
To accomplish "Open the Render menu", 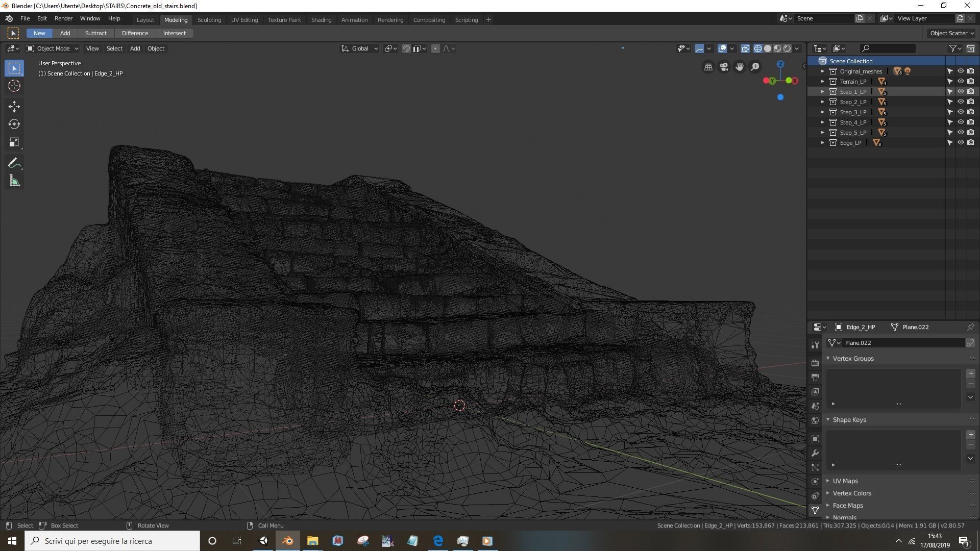I will (63, 18).
